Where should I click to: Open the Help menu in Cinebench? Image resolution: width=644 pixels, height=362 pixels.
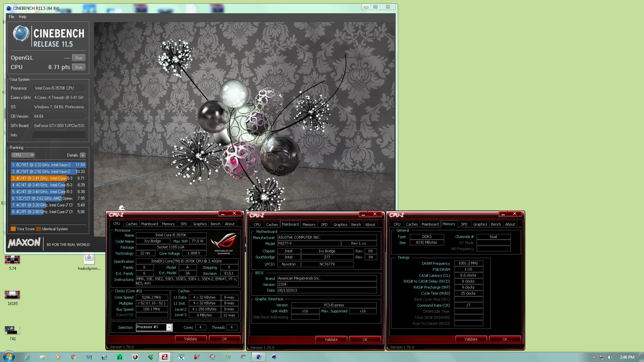pyautogui.click(x=22, y=17)
